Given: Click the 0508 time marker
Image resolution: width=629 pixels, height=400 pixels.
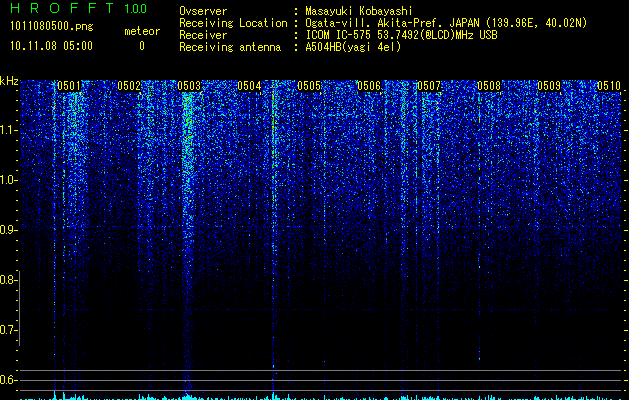Looking at the screenshot, I should pyautogui.click(x=489, y=86).
